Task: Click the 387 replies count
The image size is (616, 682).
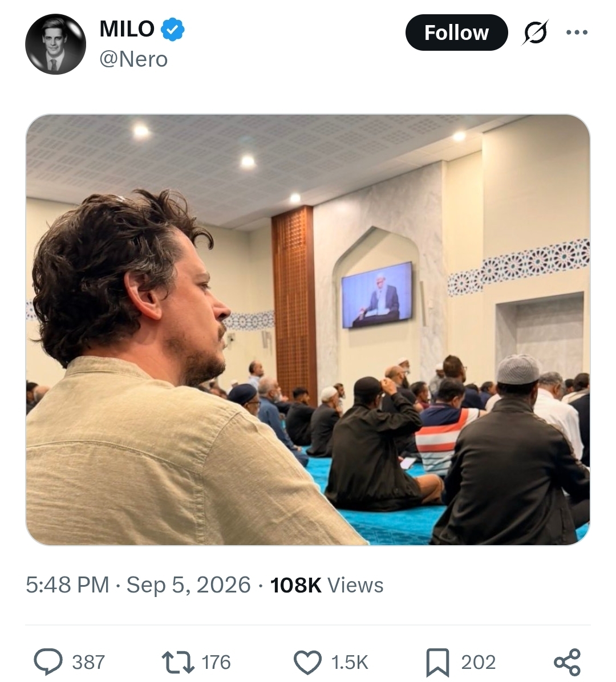Action: [88, 663]
